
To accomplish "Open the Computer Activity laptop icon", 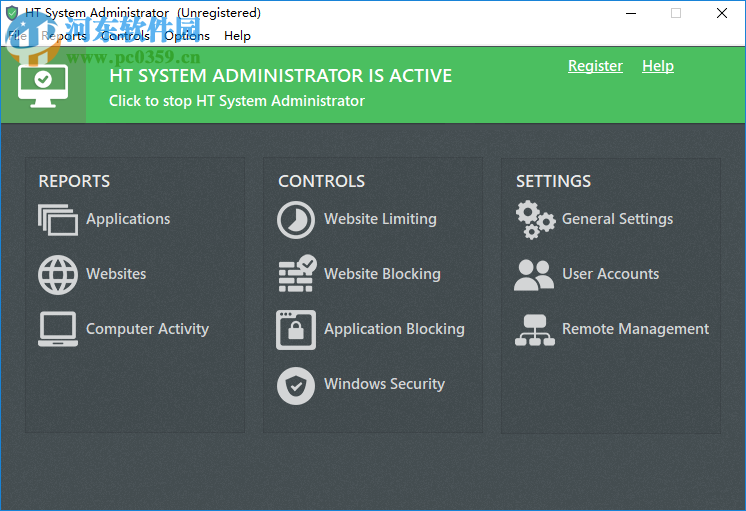I will click(x=58, y=329).
